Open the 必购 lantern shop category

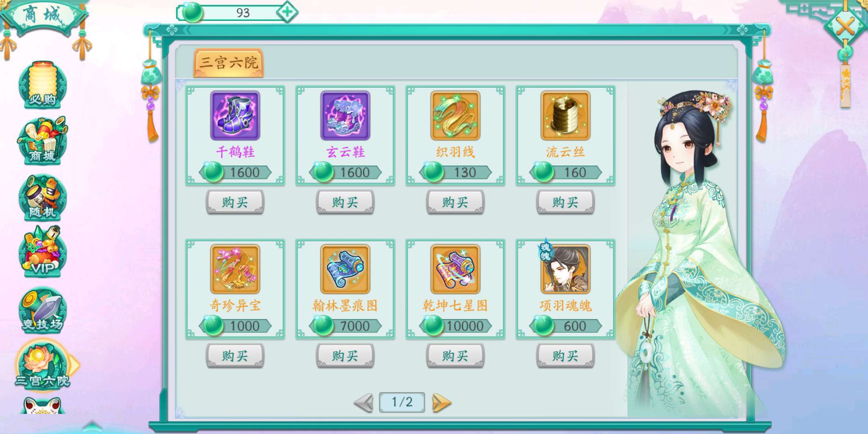pyautogui.click(x=43, y=85)
